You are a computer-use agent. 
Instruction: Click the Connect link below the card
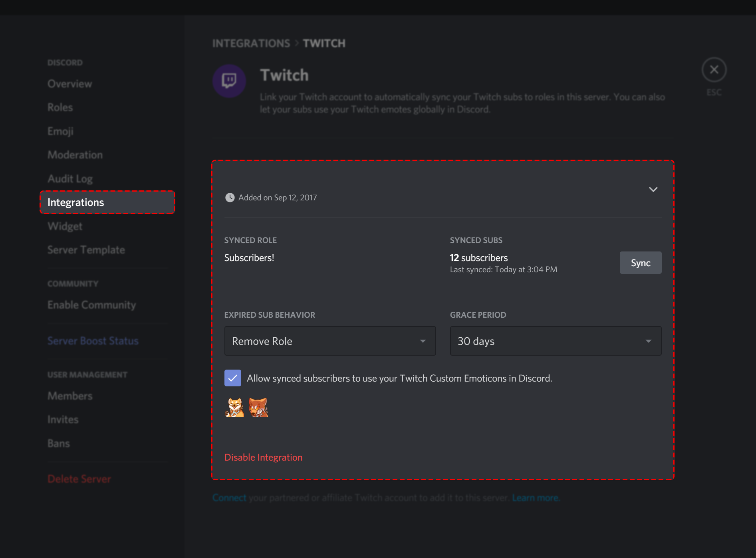pos(229,498)
